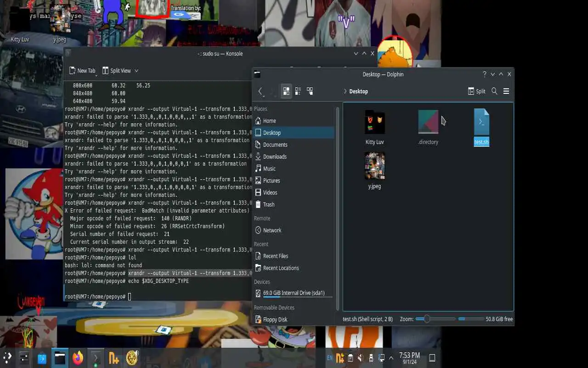This screenshot has width=588, height=368.
Task: Click Split button in Dolphin toolbar
Action: [x=477, y=91]
